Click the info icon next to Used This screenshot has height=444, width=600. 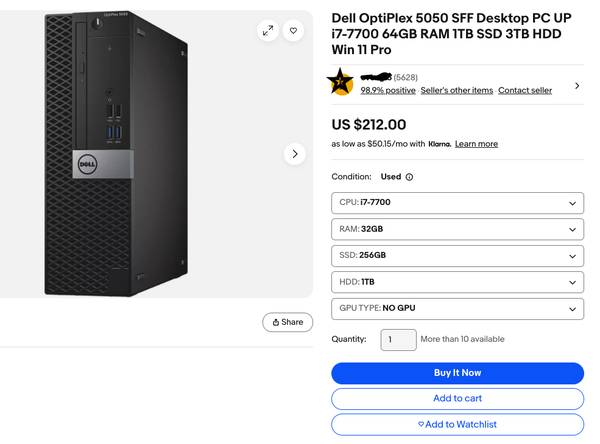[409, 177]
